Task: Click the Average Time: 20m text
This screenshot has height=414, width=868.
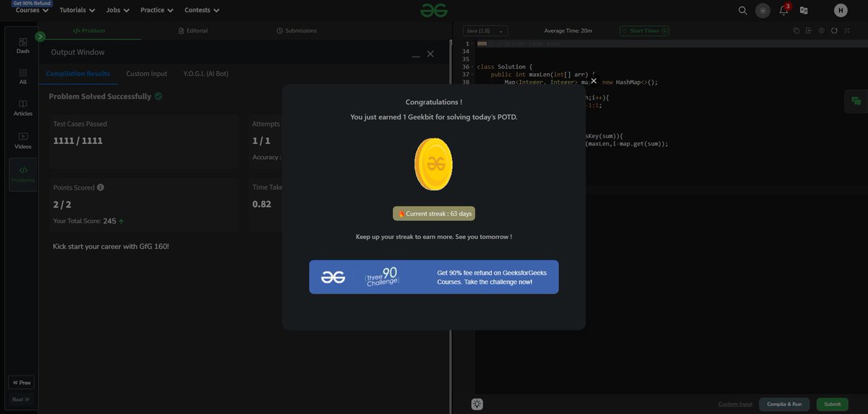Action: [x=568, y=30]
